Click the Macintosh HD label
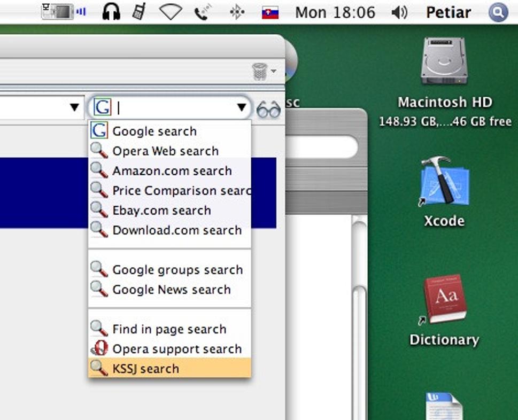Image resolution: width=518 pixels, height=420 pixels. point(445,103)
